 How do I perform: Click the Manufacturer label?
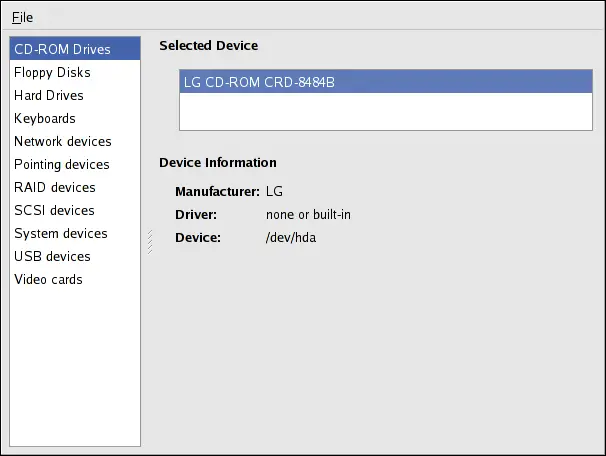click(216, 191)
